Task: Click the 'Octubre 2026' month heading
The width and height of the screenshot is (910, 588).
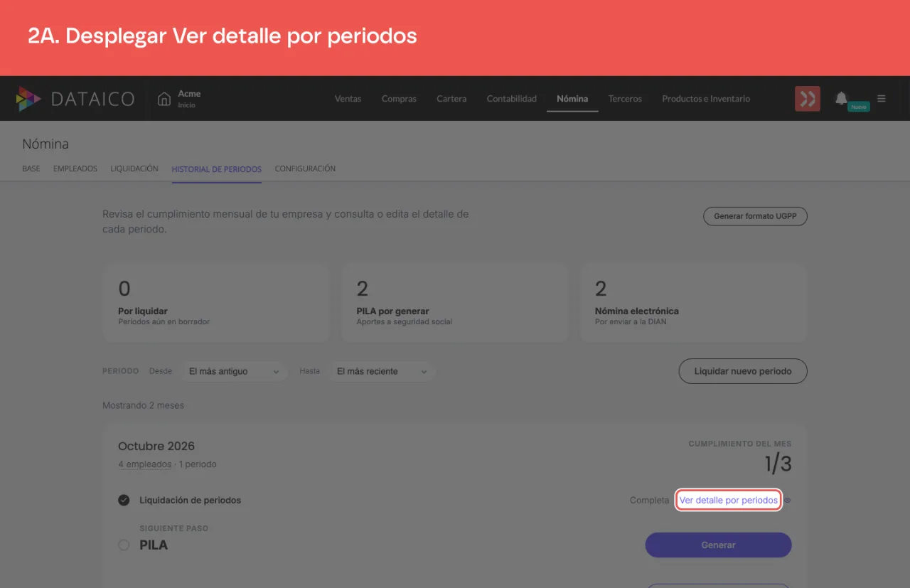Action: [156, 447]
